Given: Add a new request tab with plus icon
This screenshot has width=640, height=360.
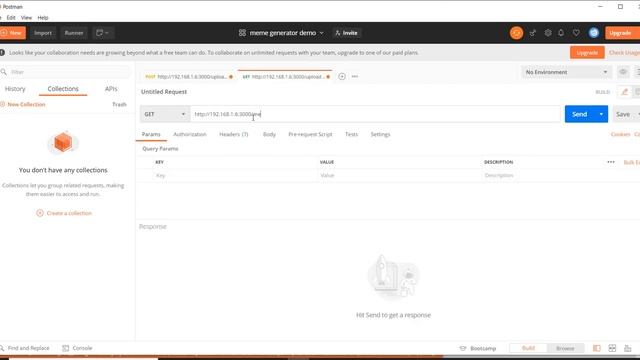Looking at the screenshot, I should pos(342,76).
